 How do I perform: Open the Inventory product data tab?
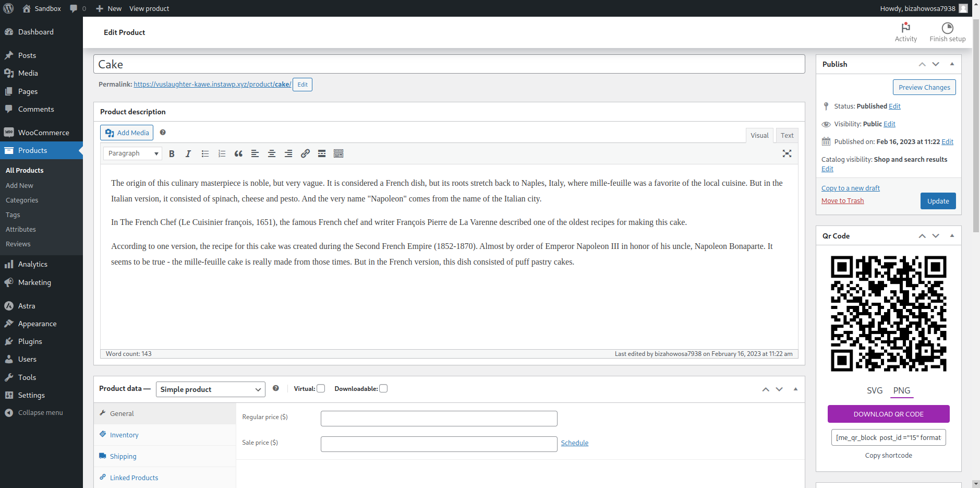124,435
